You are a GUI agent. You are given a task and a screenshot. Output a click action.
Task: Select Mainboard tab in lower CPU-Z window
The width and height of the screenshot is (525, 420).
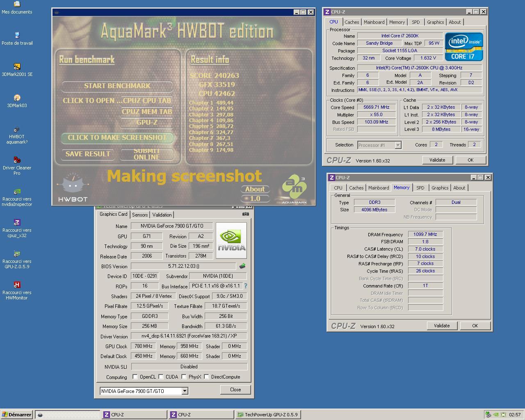pyautogui.click(x=379, y=188)
